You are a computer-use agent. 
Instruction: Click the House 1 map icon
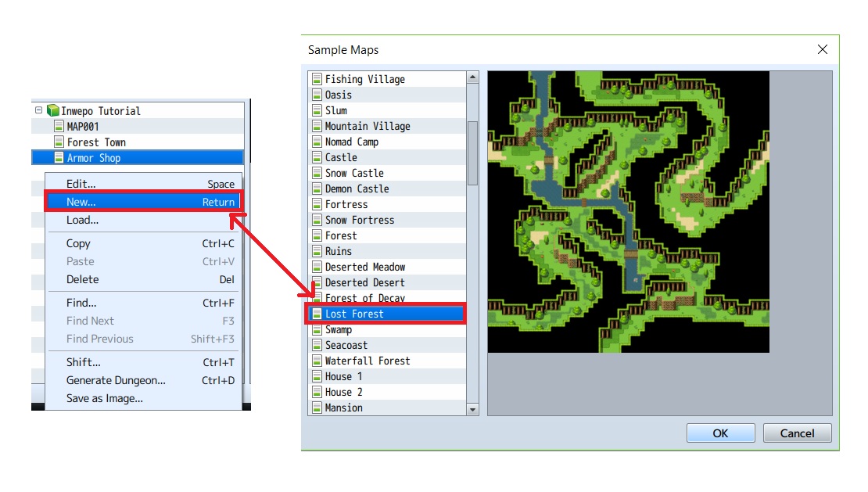pos(317,376)
